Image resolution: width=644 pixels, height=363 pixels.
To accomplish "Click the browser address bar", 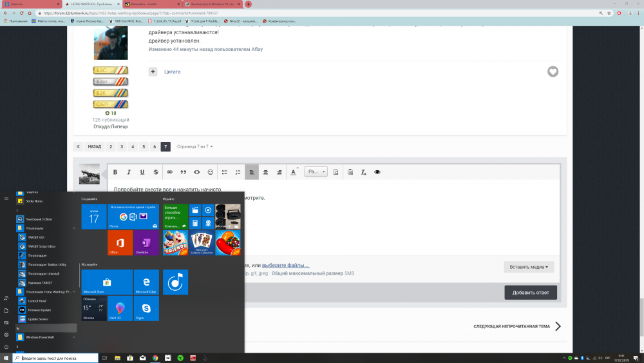I will [x=316, y=13].
